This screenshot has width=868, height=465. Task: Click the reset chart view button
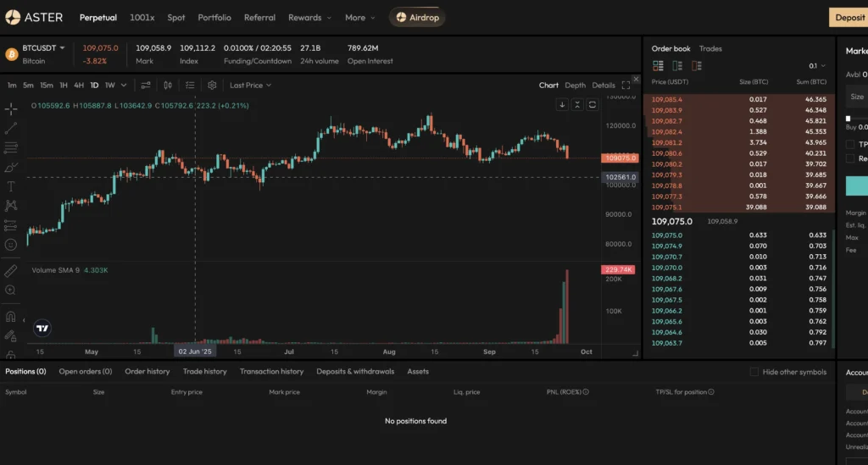[x=592, y=104]
